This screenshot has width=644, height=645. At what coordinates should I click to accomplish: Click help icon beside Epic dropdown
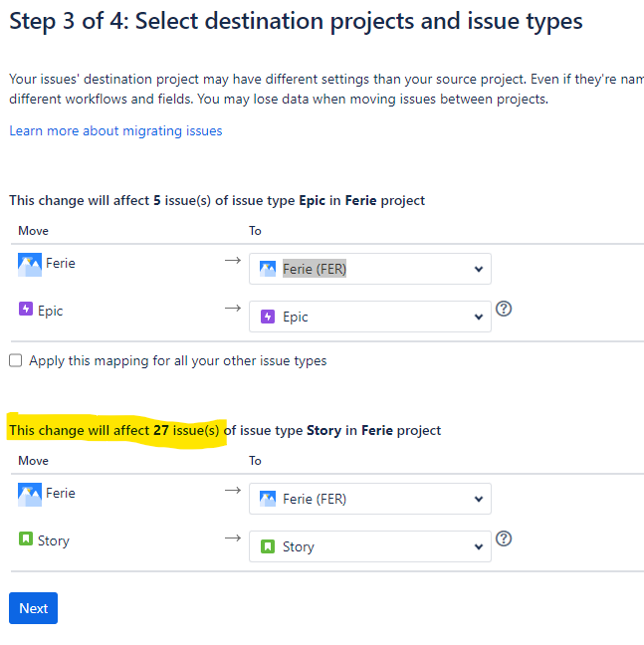click(x=504, y=309)
